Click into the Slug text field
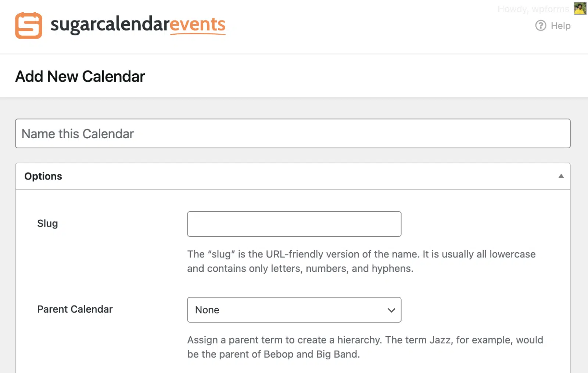Screen dimensions: 588x373 (294, 224)
